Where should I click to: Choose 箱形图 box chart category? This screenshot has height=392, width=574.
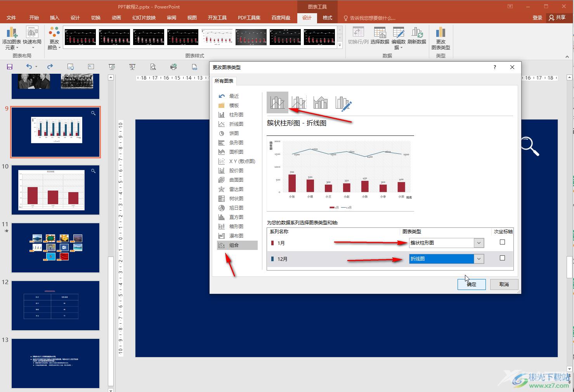coord(237,226)
